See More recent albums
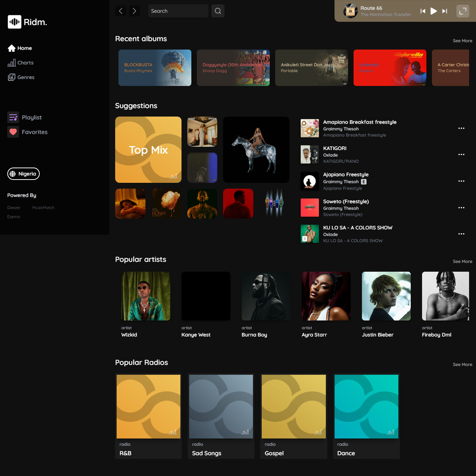 tap(463, 41)
